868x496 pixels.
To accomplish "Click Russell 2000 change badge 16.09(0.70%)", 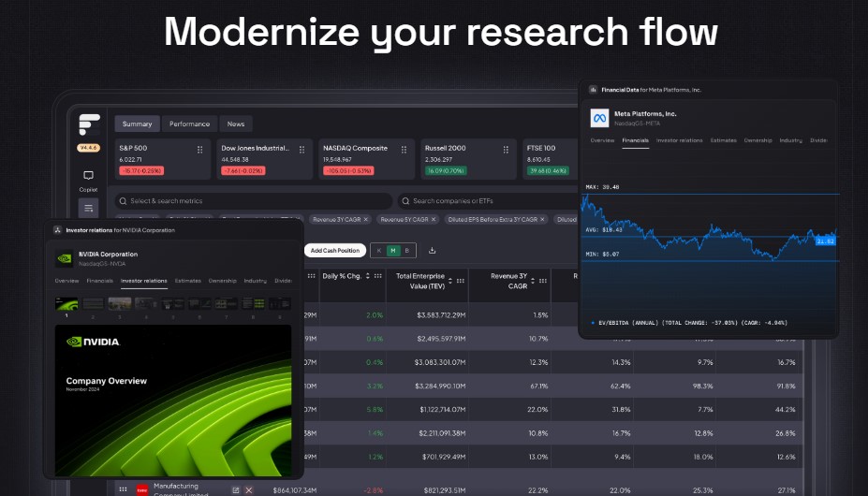I will point(446,171).
